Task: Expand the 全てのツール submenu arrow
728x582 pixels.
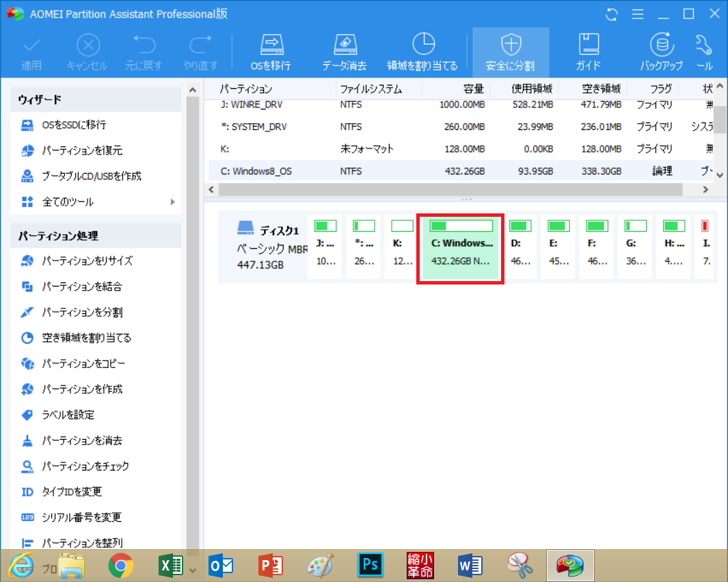Action: [173, 202]
